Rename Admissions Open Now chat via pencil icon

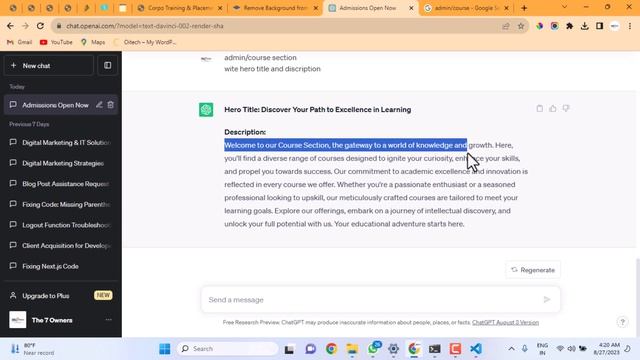[x=99, y=105]
